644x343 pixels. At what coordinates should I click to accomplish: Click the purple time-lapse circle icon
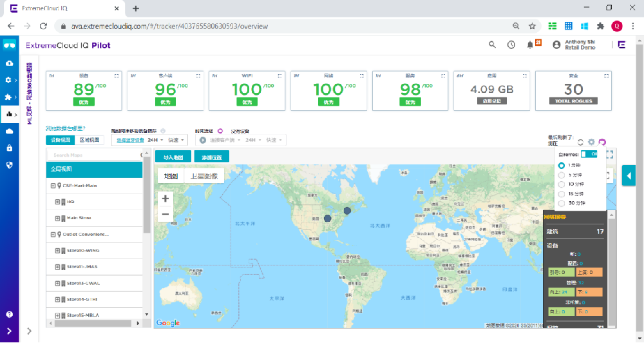[x=220, y=131]
